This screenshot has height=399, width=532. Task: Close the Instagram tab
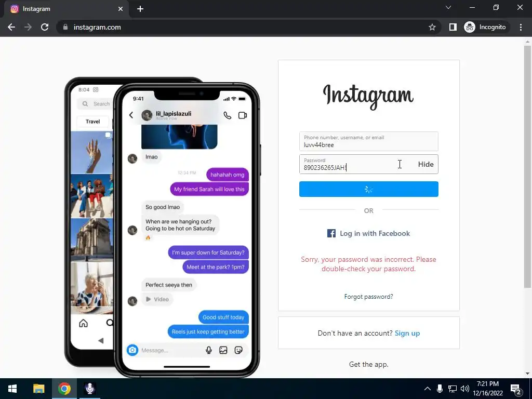(121, 9)
